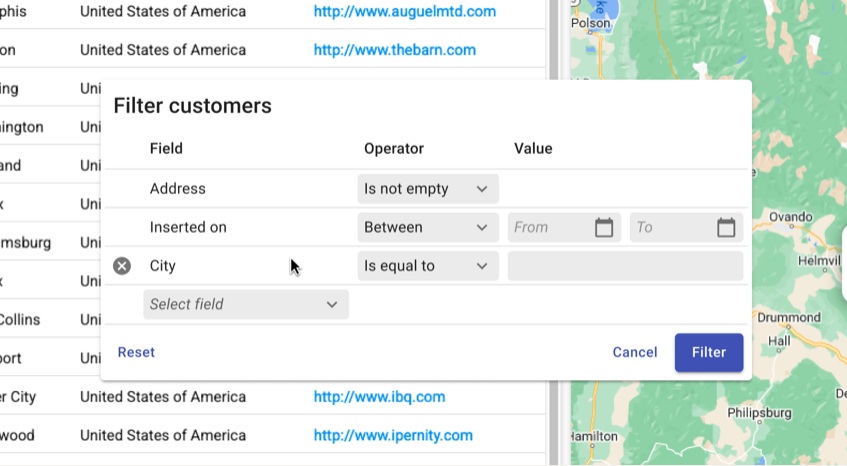The image size is (847, 466).
Task: Open the auguelmtd.com website link
Action: click(x=405, y=11)
